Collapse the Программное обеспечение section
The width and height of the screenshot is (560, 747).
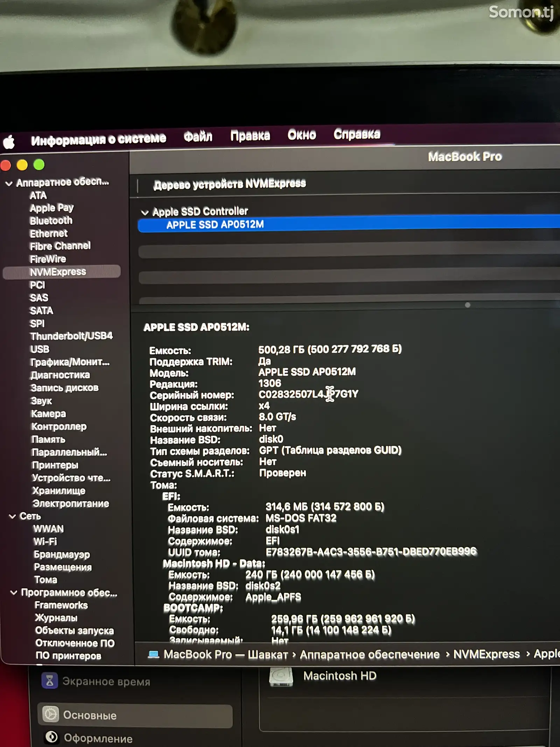click(14, 593)
